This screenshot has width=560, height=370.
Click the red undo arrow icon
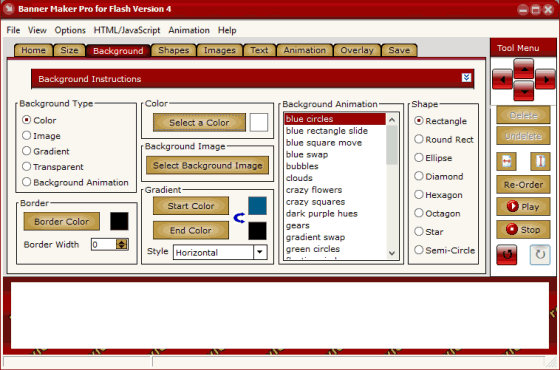[506, 255]
